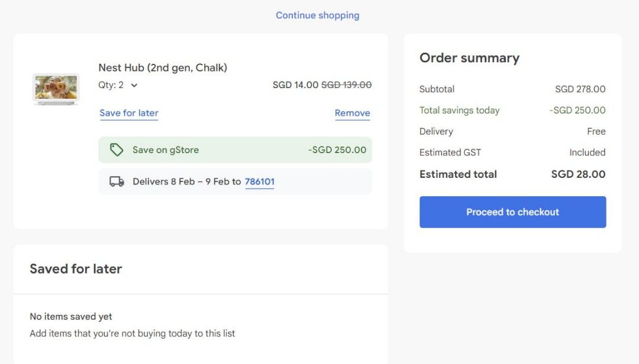Remove the Nest Hub from the cart

pyautogui.click(x=352, y=113)
